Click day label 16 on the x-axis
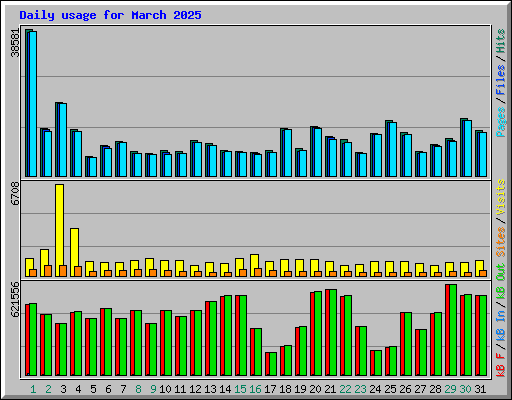 (255, 389)
